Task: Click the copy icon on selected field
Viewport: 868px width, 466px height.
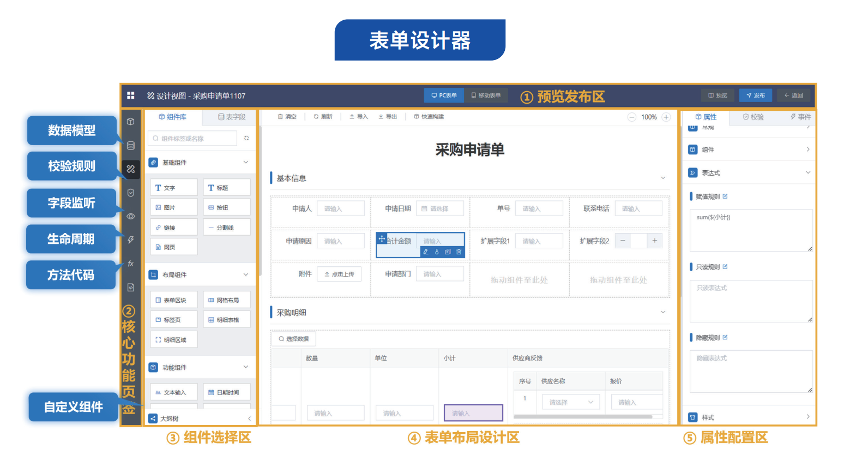Action: coord(448,252)
